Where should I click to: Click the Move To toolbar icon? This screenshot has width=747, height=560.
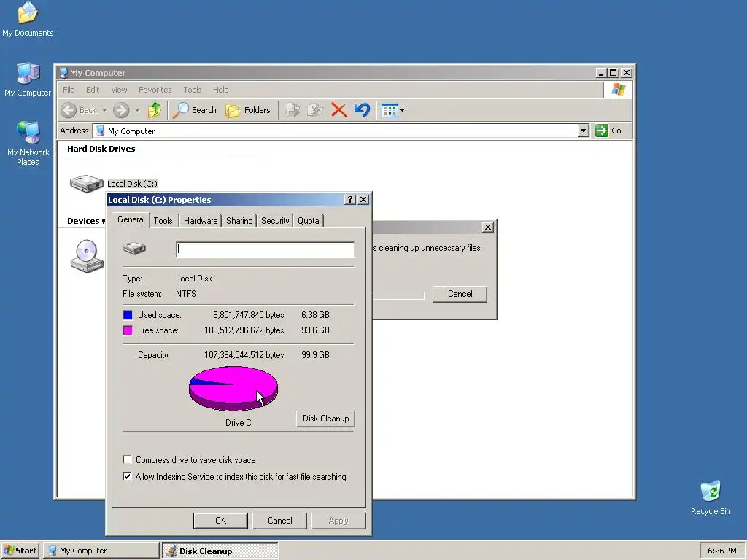point(292,110)
